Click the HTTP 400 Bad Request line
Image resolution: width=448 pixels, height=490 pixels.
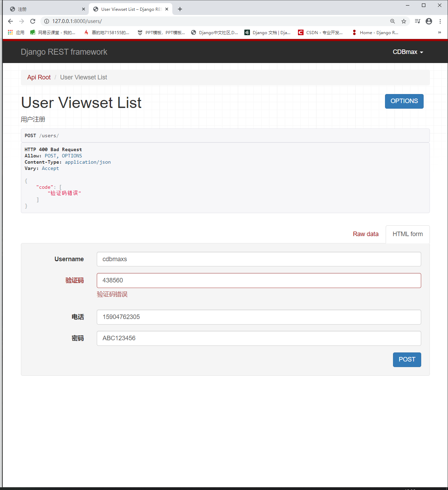(53, 149)
